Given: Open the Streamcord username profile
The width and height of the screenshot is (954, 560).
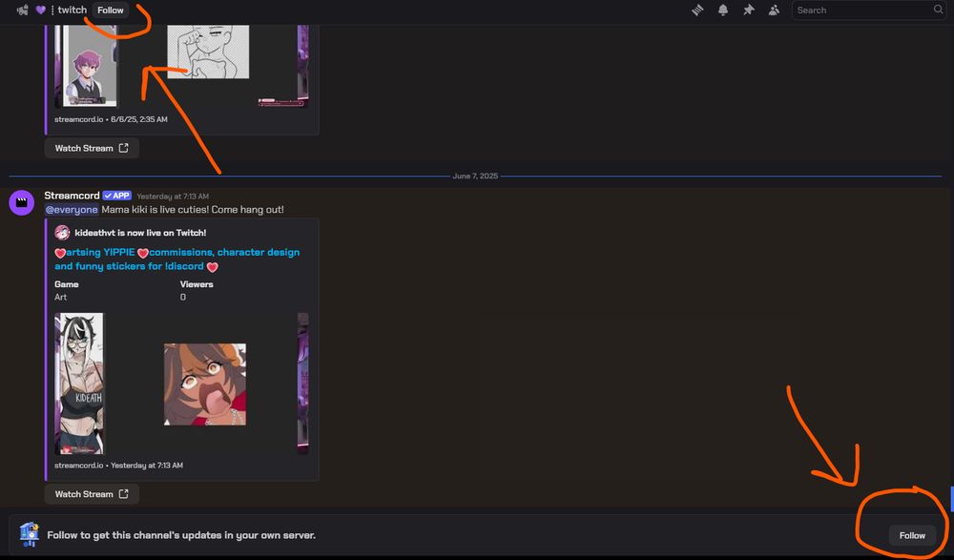Looking at the screenshot, I should click(72, 196).
